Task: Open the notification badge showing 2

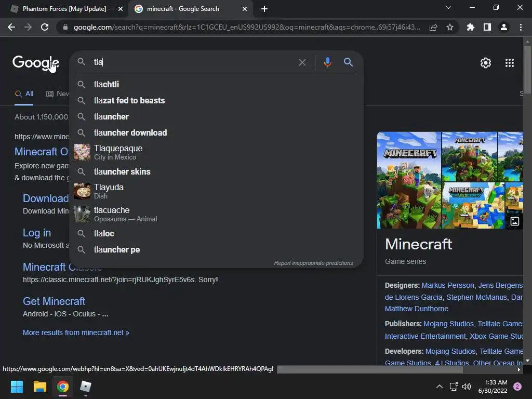Action: point(517,387)
